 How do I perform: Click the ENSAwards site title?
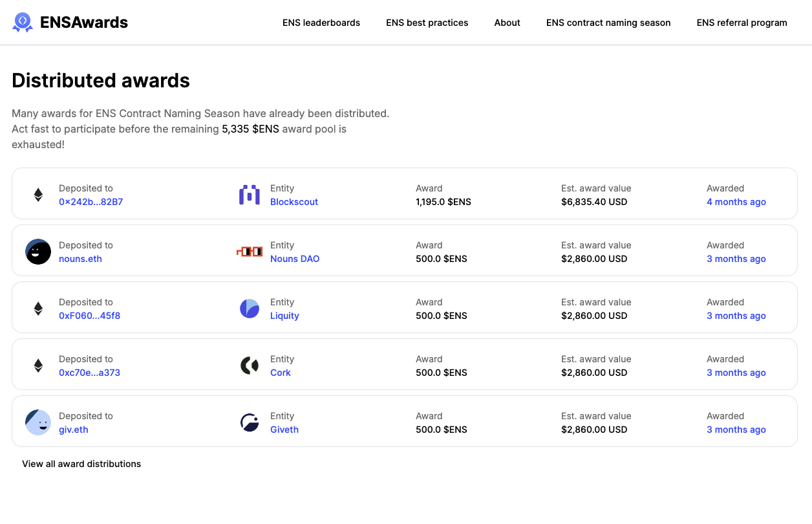pos(84,23)
